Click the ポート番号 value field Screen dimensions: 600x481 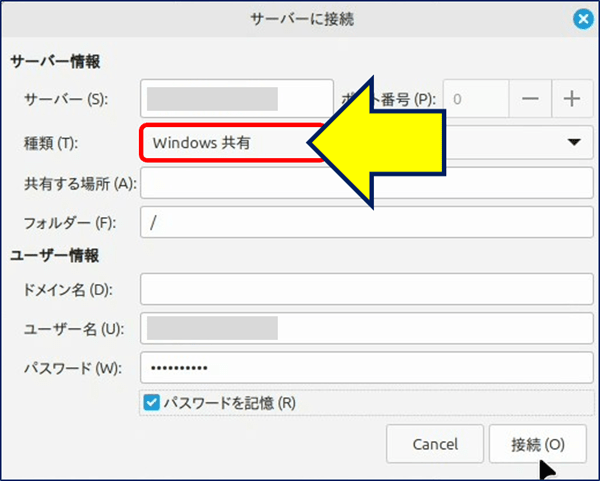coord(476,99)
